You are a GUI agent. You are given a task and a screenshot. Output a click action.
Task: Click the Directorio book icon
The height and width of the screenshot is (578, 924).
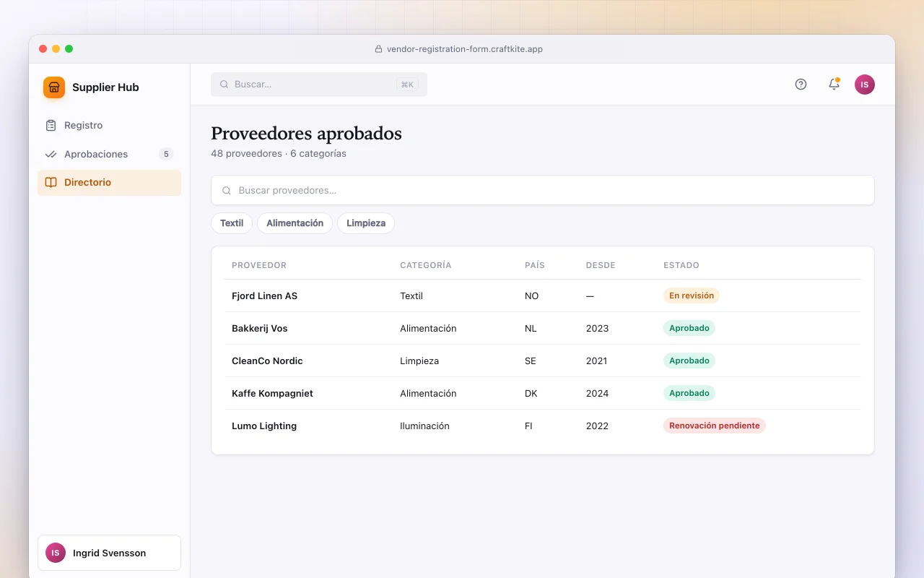[x=51, y=183]
